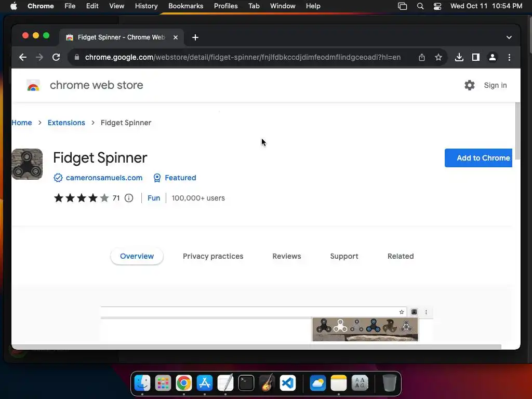
Task: Open the web store settings gear
Action: click(470, 85)
